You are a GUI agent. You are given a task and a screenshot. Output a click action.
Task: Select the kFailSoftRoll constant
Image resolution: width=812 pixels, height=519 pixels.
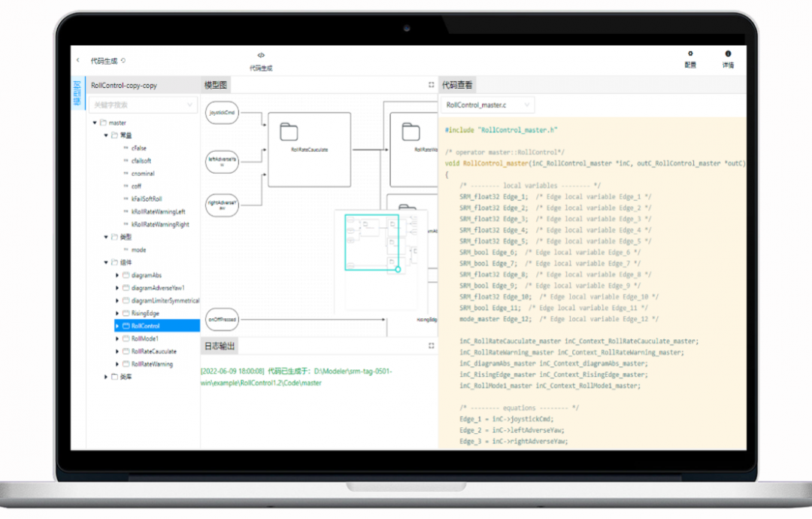146,199
